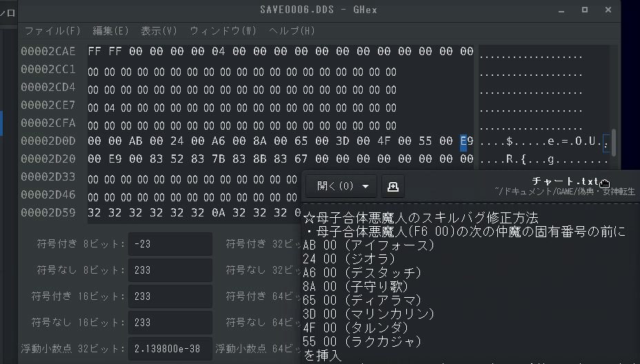The width and height of the screenshot is (640, 364).
Task: Click offset 00002D20 row address
Action: [48, 159]
